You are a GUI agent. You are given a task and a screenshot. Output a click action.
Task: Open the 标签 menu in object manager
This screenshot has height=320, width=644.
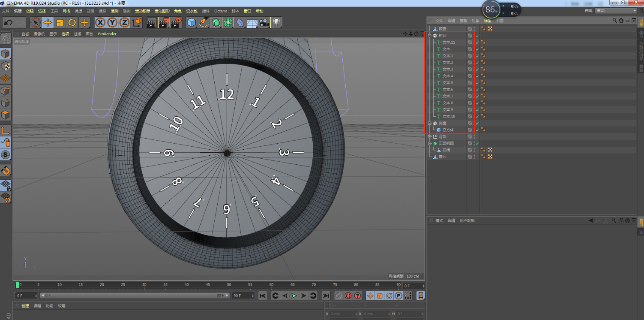click(x=488, y=21)
